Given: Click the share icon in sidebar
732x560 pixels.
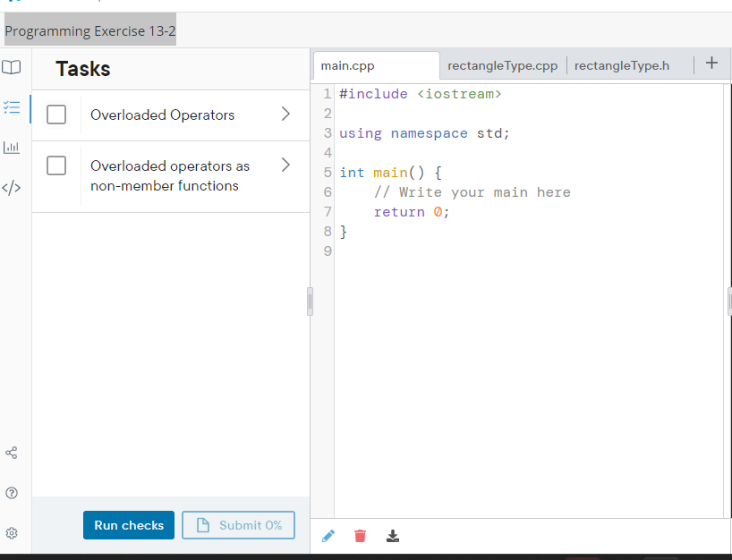Looking at the screenshot, I should point(12,453).
